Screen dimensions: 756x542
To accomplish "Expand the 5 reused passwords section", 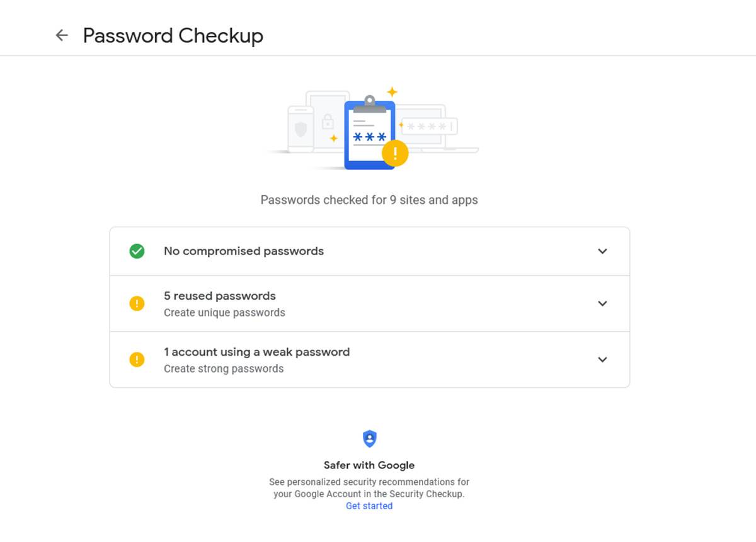I will [x=602, y=303].
